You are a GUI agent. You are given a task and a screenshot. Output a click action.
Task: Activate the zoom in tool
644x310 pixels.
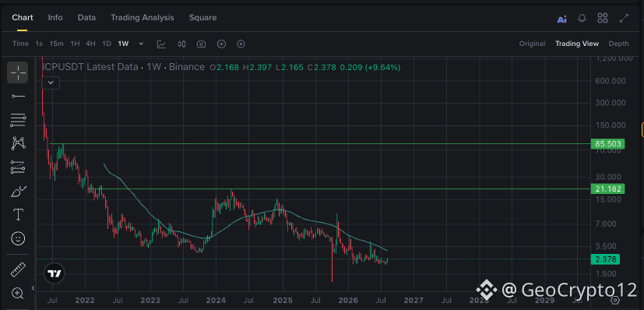18,293
